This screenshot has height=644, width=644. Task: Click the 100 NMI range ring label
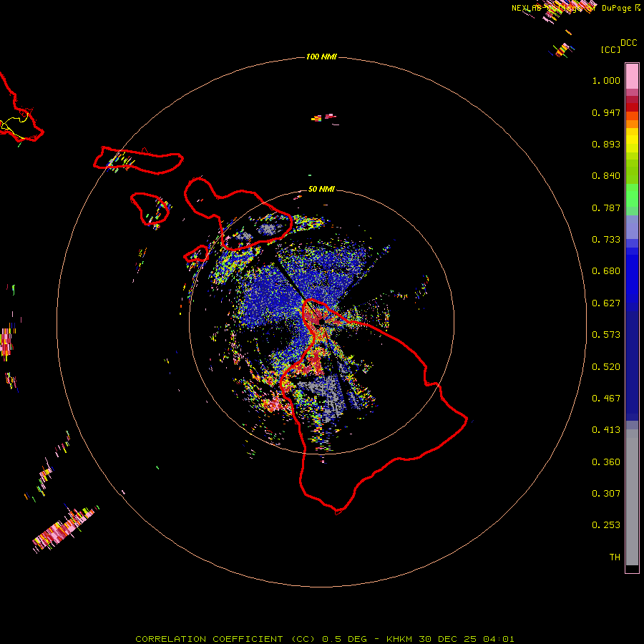click(321, 57)
